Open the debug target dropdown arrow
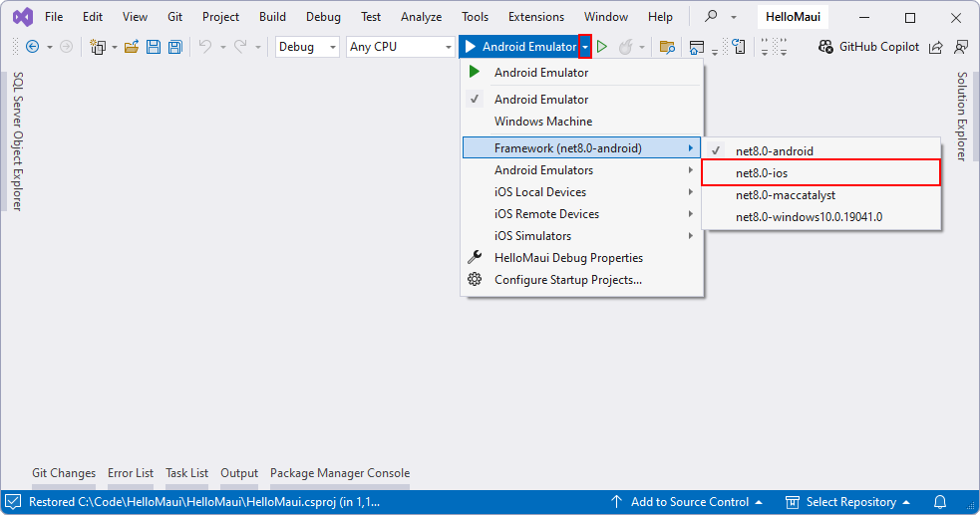Screen dimensions: 980x515 coord(585,47)
